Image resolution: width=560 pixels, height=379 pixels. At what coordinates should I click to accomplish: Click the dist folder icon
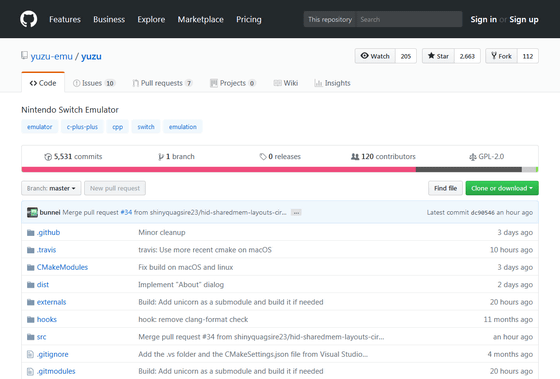31,285
